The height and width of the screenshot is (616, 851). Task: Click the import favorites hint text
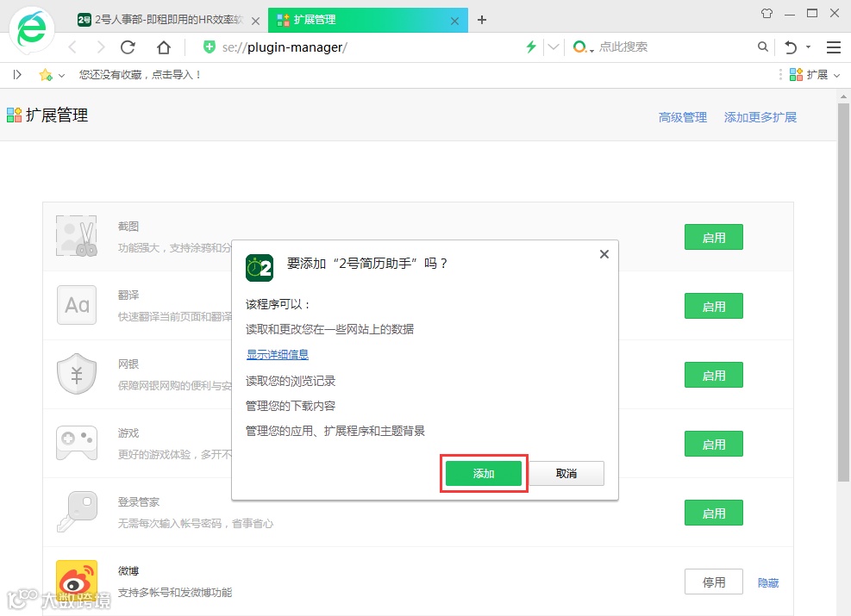[141, 75]
